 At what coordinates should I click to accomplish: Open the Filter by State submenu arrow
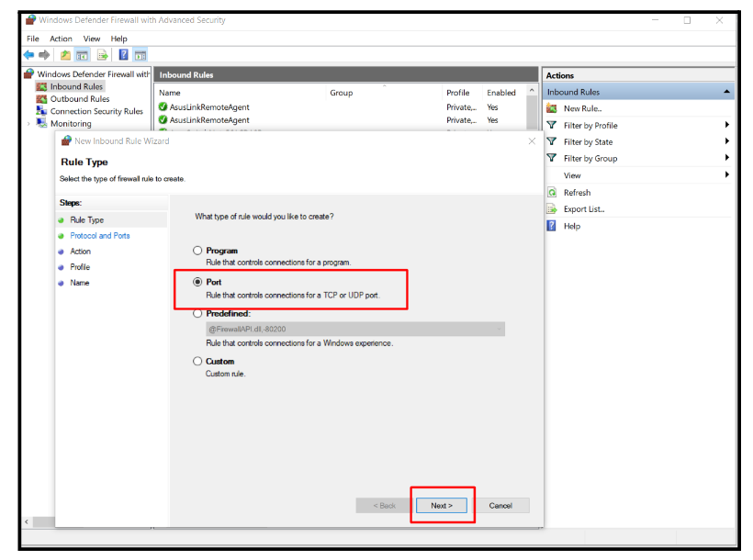727,141
